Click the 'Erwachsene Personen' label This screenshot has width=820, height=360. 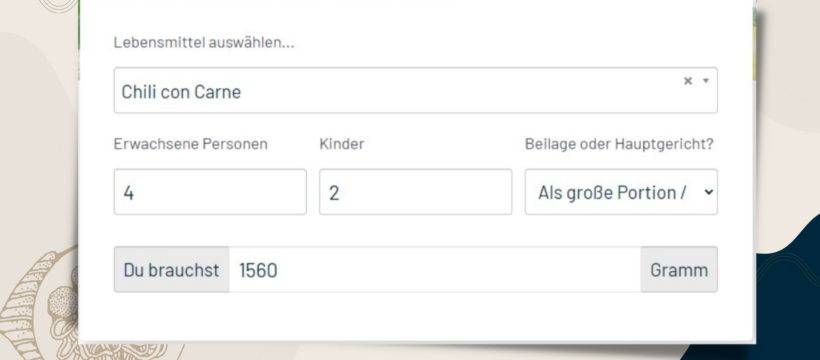[x=190, y=144]
